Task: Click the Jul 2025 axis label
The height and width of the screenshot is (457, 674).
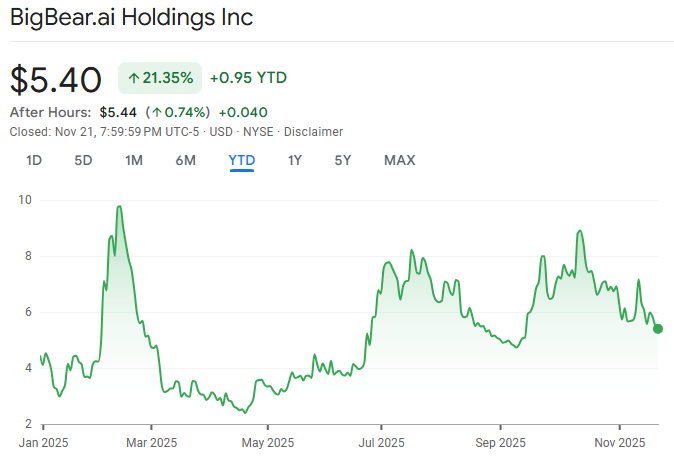Action: click(380, 441)
